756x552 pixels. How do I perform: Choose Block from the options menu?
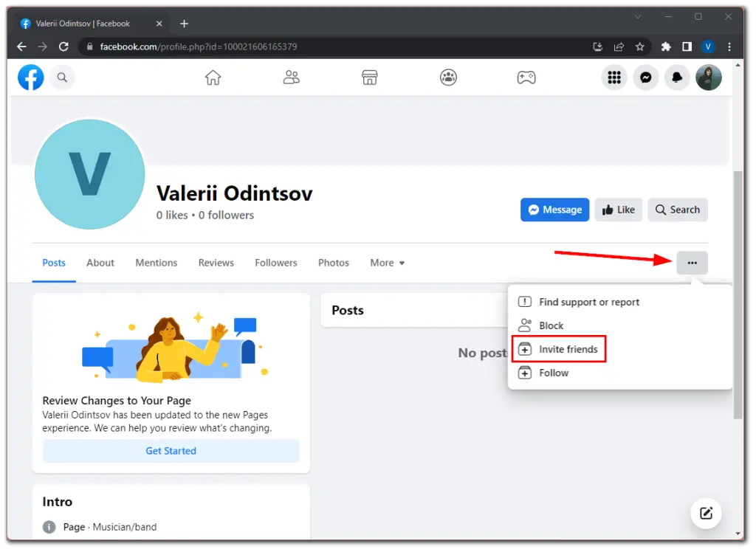[x=619, y=326]
